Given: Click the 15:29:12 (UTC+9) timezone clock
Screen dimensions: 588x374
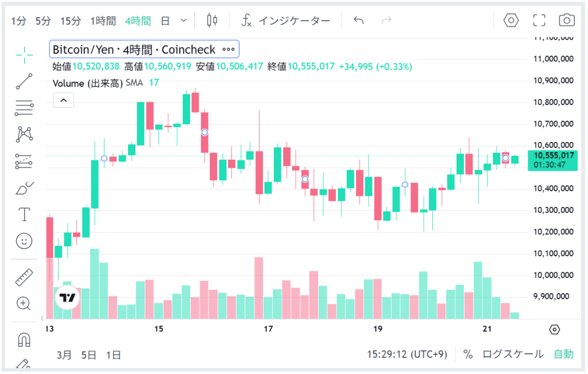Looking at the screenshot, I should coord(407,354).
